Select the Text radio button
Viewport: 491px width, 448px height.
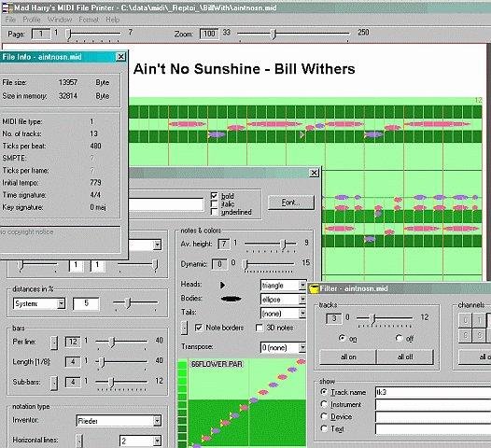[324, 428]
